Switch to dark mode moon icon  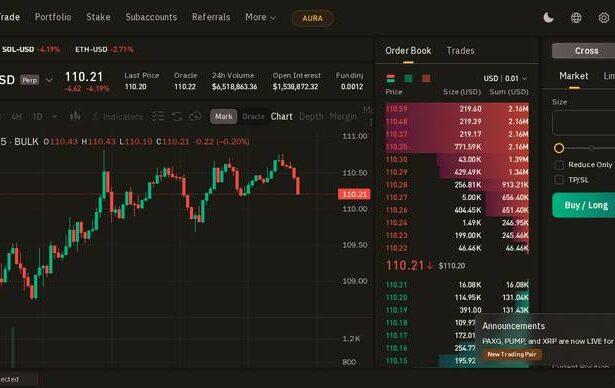(x=548, y=18)
